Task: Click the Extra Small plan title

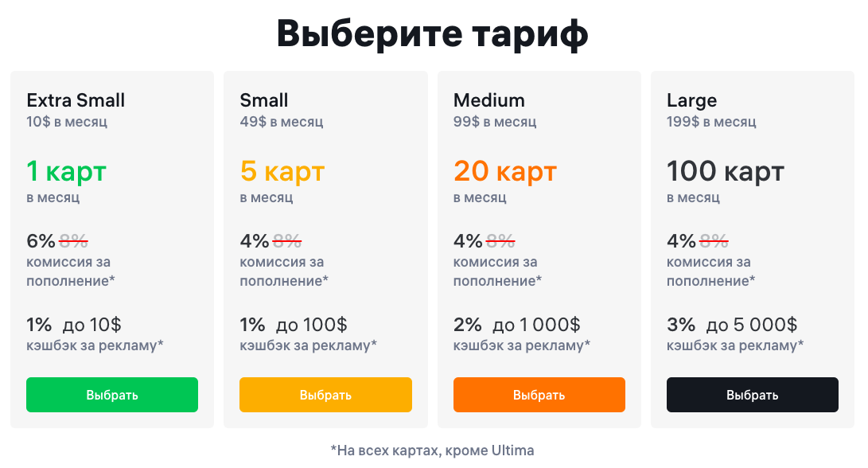Action: pyautogui.click(x=76, y=100)
